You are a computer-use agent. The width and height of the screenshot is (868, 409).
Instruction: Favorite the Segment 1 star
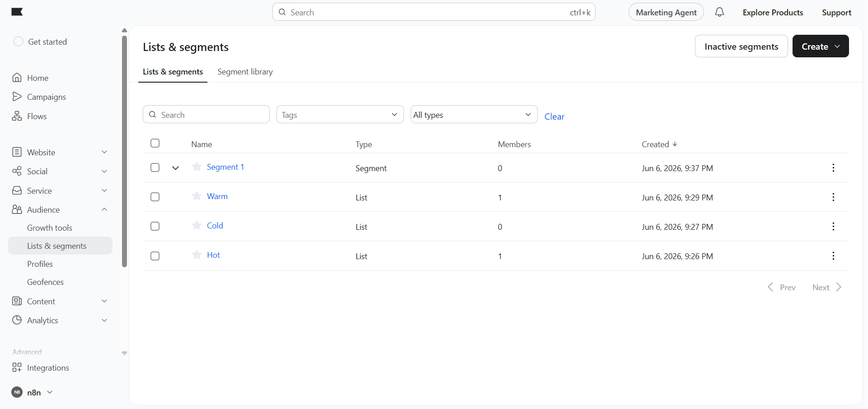tap(197, 167)
